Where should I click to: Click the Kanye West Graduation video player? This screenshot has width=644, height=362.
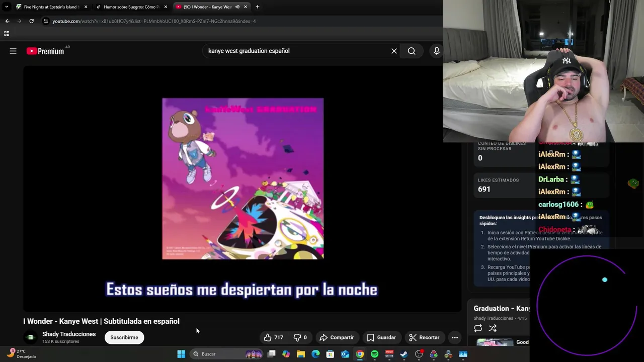point(242,189)
